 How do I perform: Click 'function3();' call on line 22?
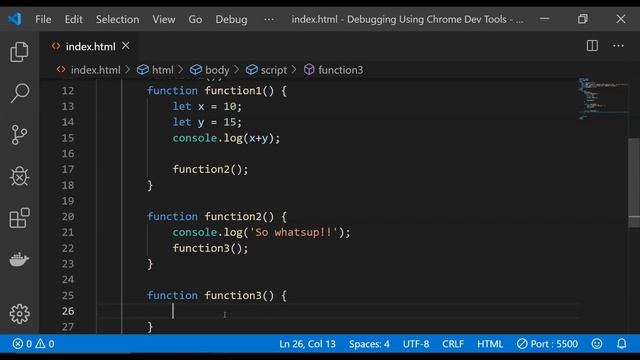pos(210,248)
